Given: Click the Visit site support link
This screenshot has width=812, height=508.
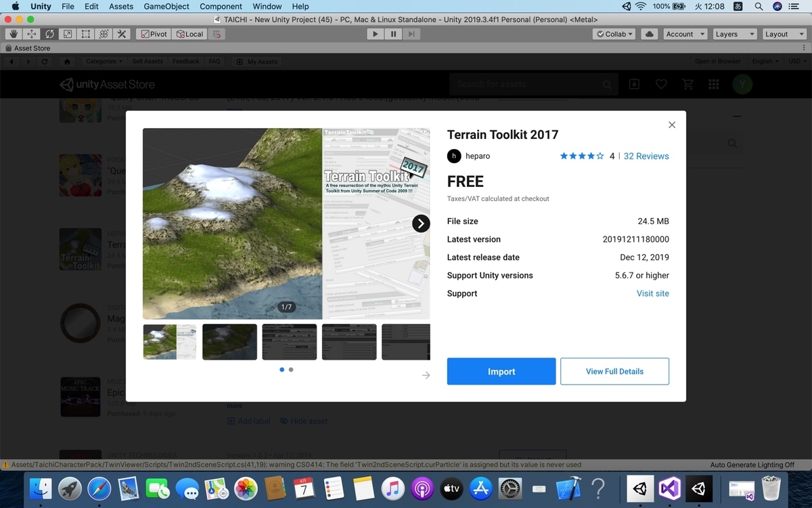Looking at the screenshot, I should tap(653, 293).
